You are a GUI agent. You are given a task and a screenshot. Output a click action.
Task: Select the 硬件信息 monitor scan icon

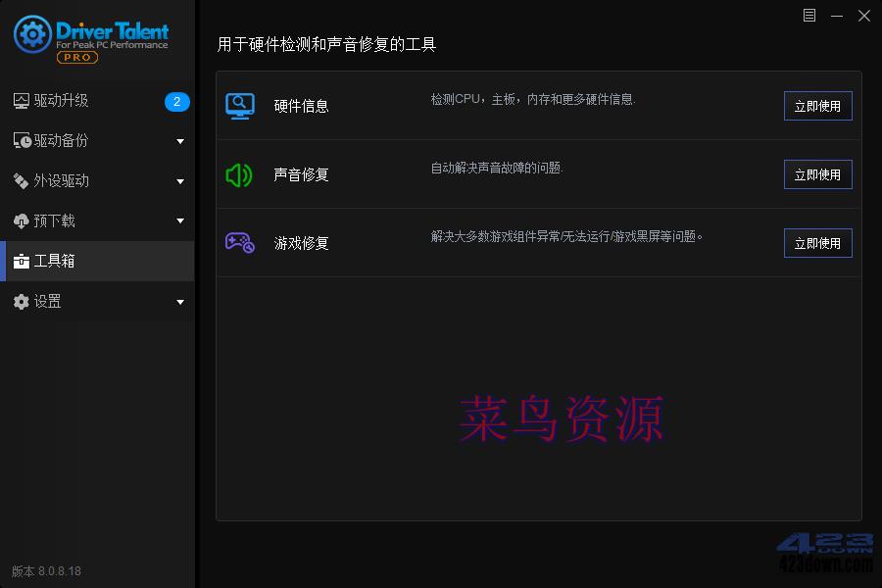click(239, 105)
